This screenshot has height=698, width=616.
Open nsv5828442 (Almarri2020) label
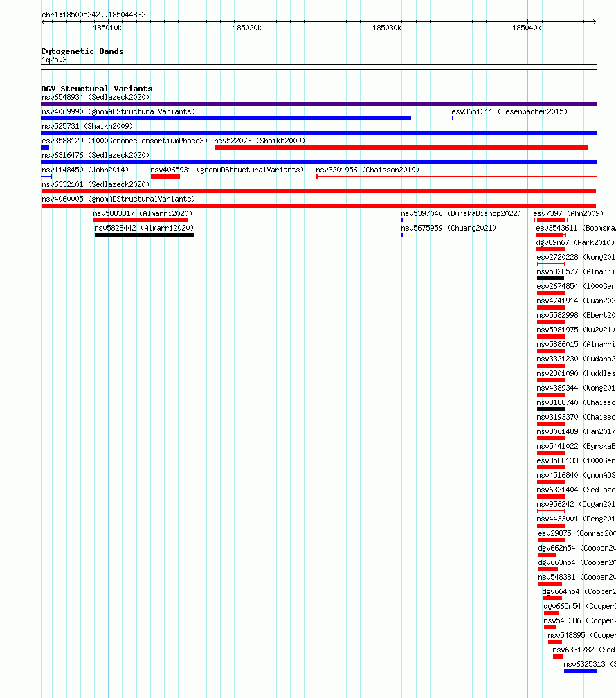click(144, 228)
